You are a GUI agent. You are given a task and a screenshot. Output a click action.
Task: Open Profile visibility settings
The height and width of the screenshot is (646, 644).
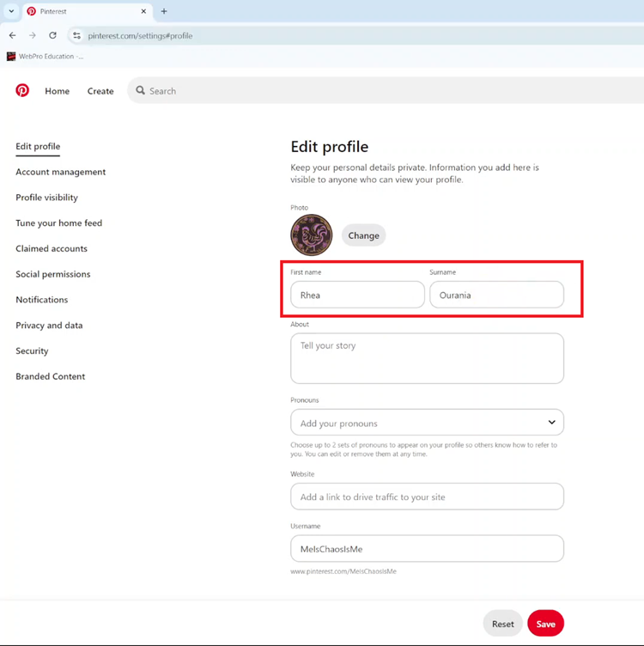(46, 198)
